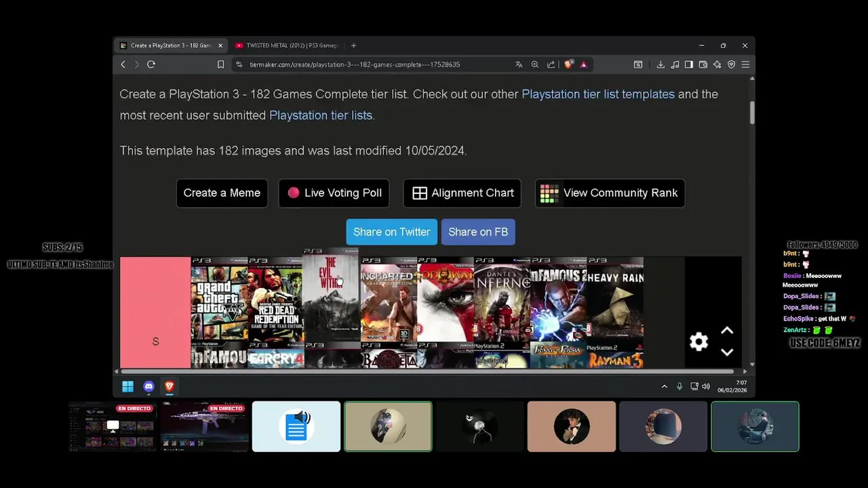Reload the tiermaker page
The image size is (868, 488).
(x=151, y=64)
